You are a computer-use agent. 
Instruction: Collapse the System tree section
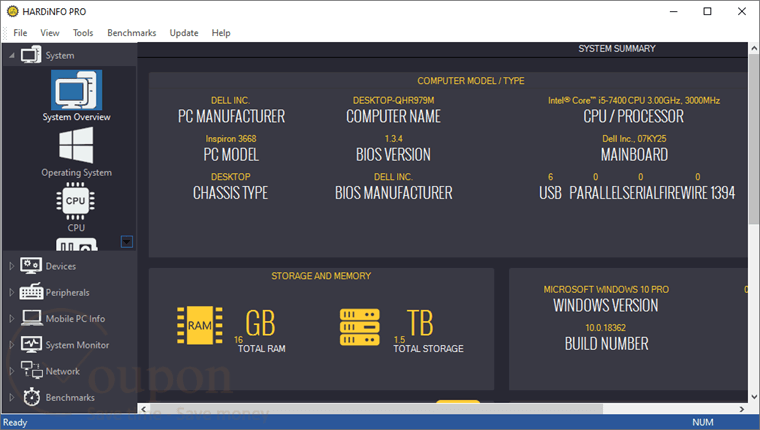(x=12, y=55)
